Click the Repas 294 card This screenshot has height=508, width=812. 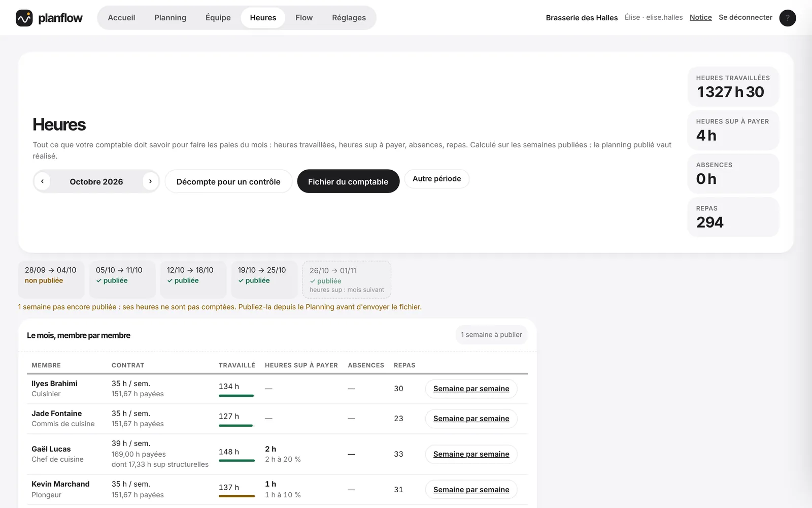point(733,217)
